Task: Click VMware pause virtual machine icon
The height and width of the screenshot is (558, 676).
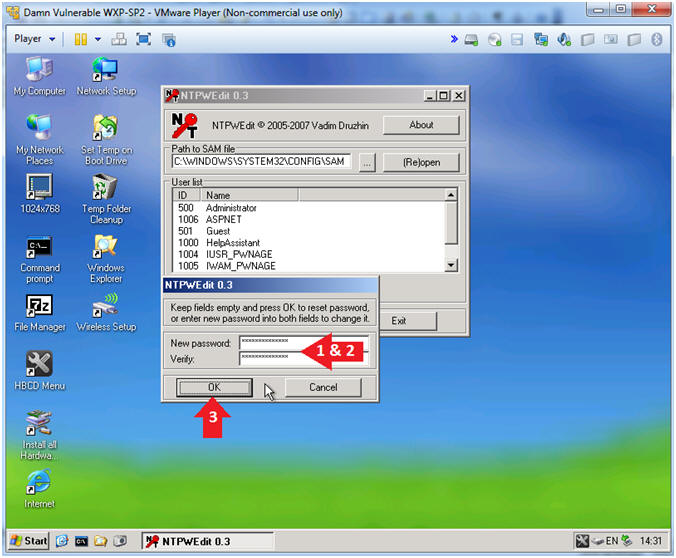Action: 81,40
